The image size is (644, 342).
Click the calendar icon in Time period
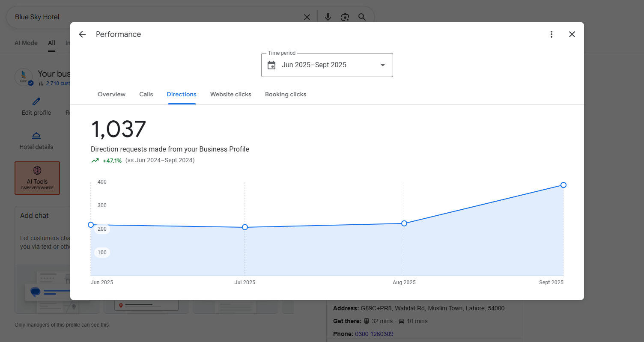point(271,65)
